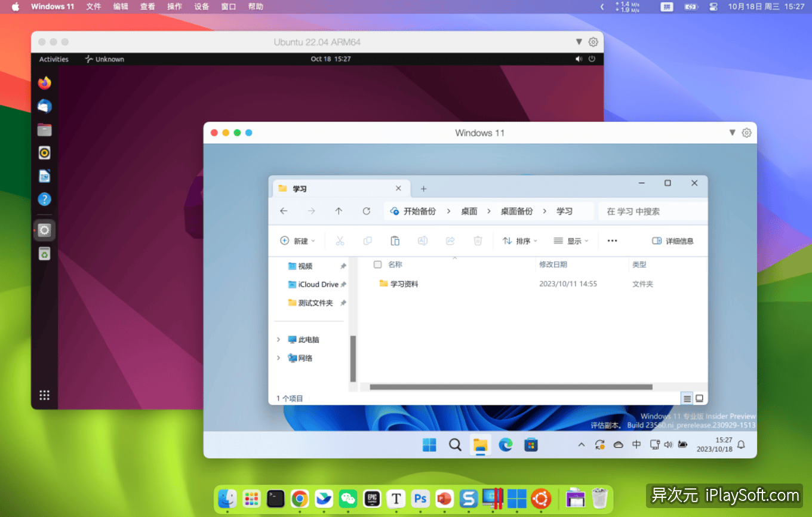Select the Cut icon in the Explorer toolbar
The image size is (812, 517).
(340, 241)
